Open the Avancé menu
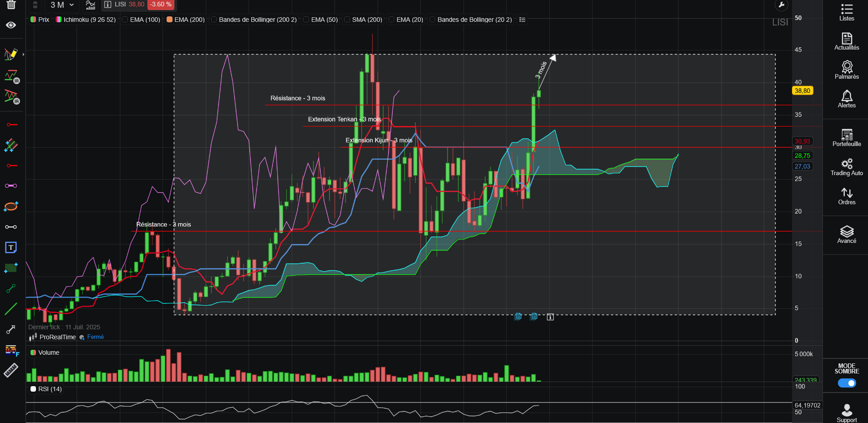 coord(847,235)
